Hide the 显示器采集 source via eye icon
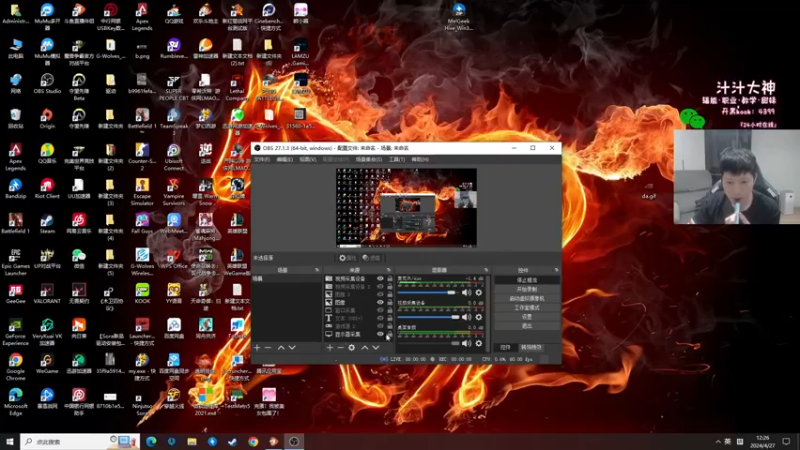Image resolution: width=800 pixels, height=450 pixels. click(x=380, y=334)
